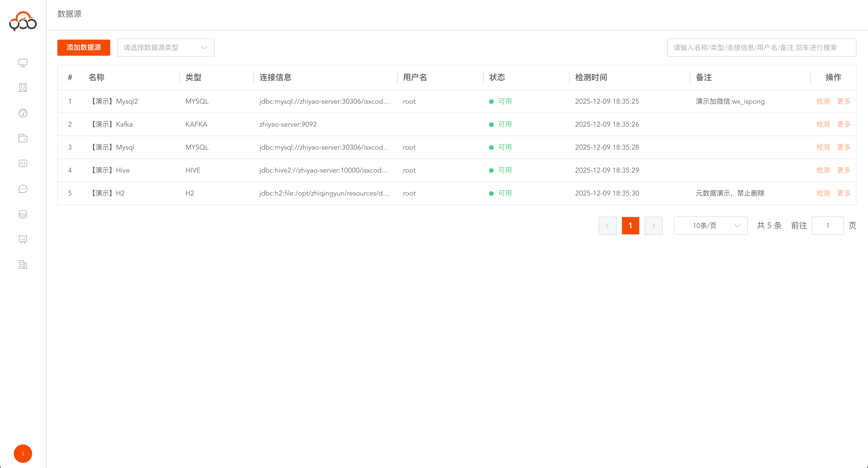
Task: Select page 1 in pagination
Action: click(x=630, y=225)
